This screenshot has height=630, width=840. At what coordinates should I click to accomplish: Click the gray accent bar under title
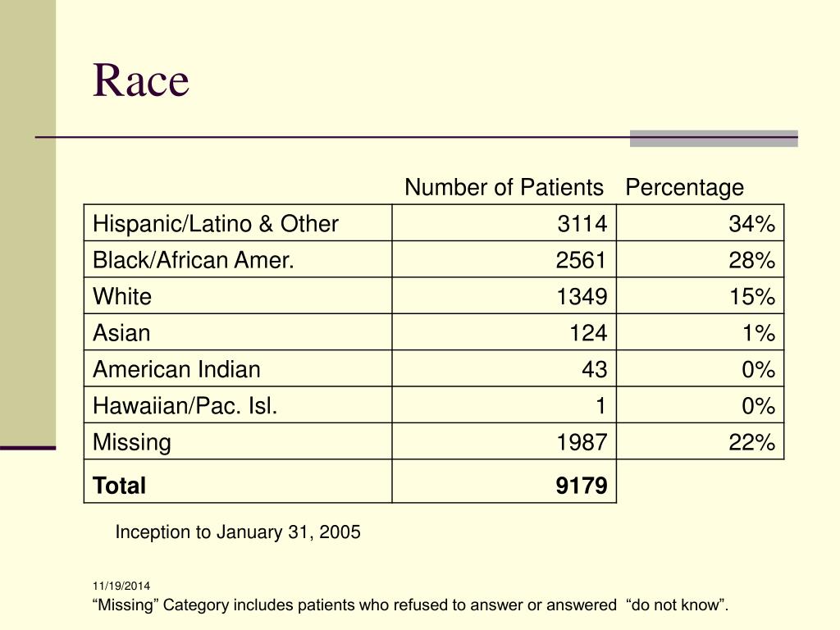click(x=714, y=138)
